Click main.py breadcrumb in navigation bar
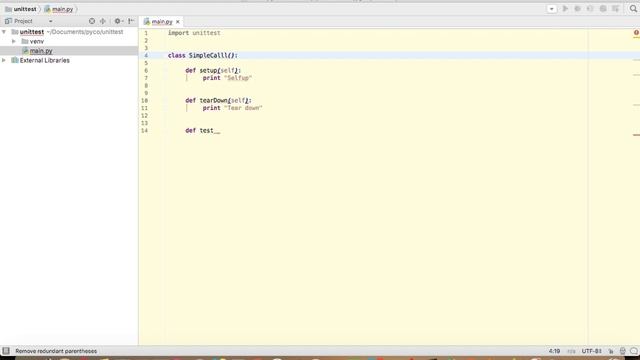Image resolution: width=640 pixels, height=360 pixels. tap(62, 9)
